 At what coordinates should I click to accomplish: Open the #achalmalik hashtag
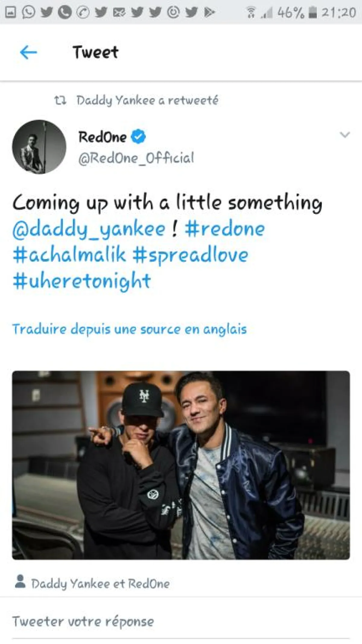(x=69, y=255)
